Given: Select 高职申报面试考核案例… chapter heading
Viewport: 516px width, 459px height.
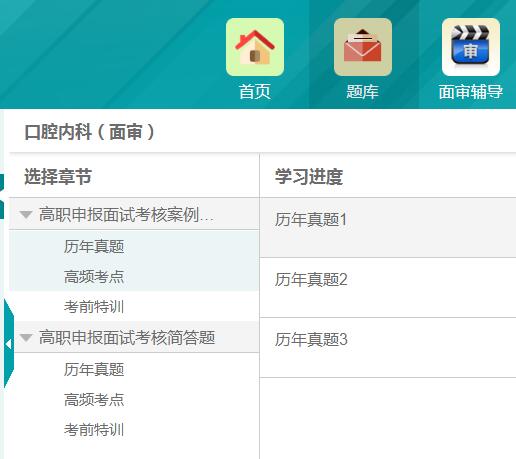Looking at the screenshot, I should tap(126, 214).
